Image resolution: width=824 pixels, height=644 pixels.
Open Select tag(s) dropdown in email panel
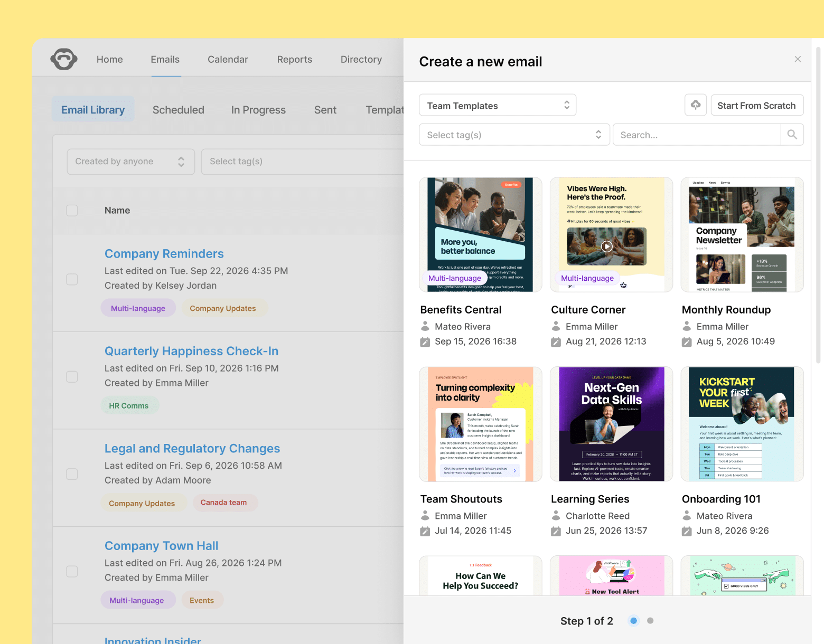tap(514, 135)
